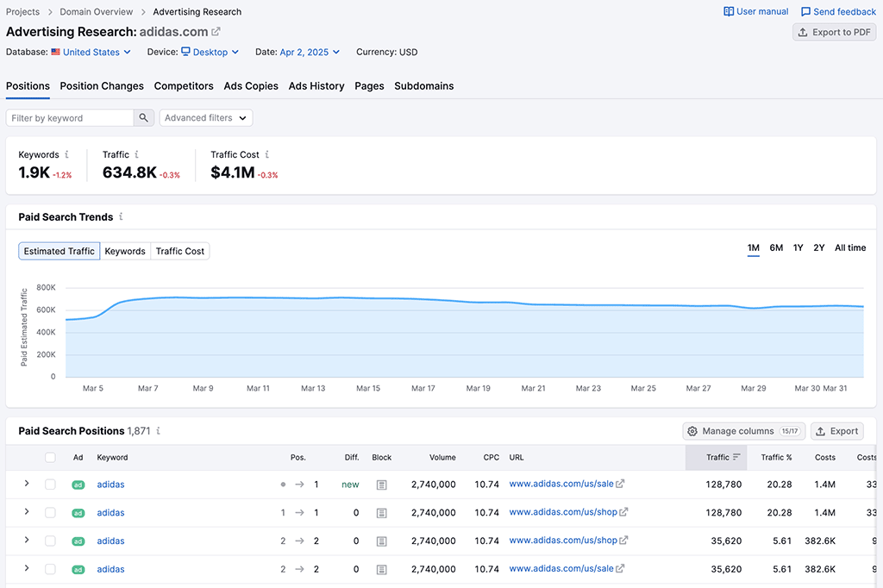The image size is (883, 588).
Task: Switch chart to Keywords view
Action: (125, 251)
